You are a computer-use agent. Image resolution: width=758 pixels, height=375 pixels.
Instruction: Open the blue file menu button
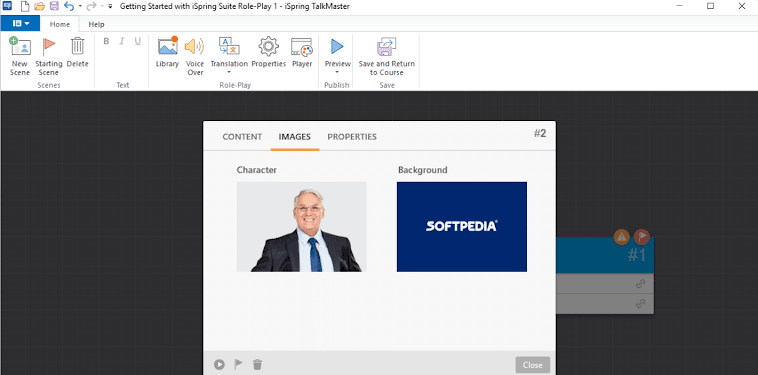pos(20,23)
